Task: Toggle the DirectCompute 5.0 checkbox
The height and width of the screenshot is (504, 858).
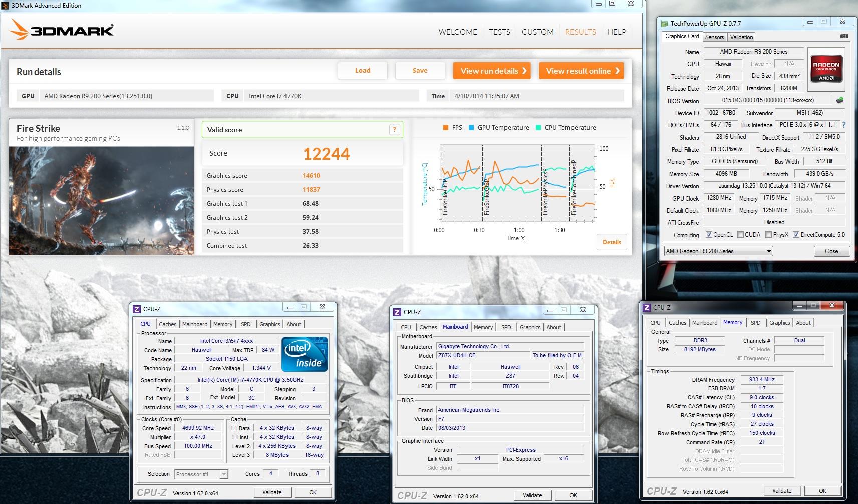Action: click(796, 235)
